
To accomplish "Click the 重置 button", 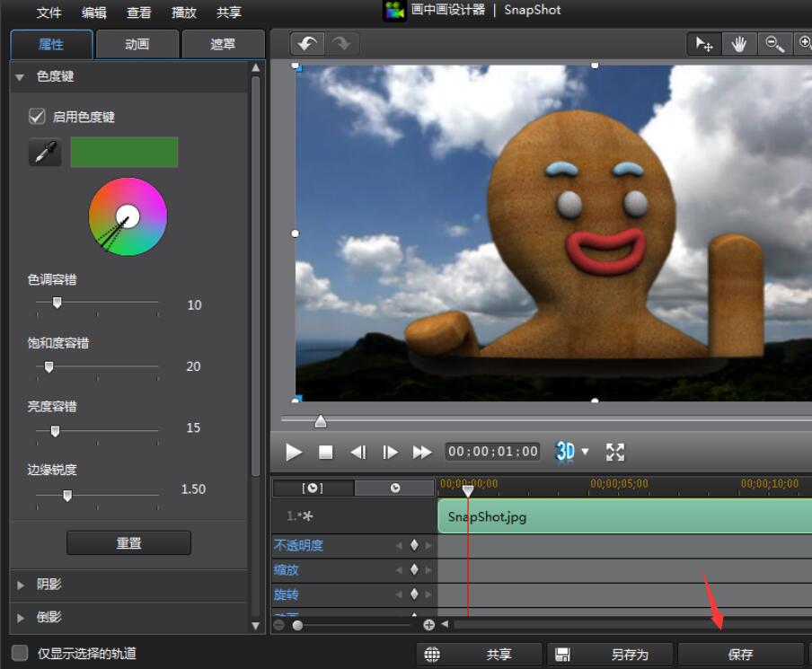I will coord(128,543).
